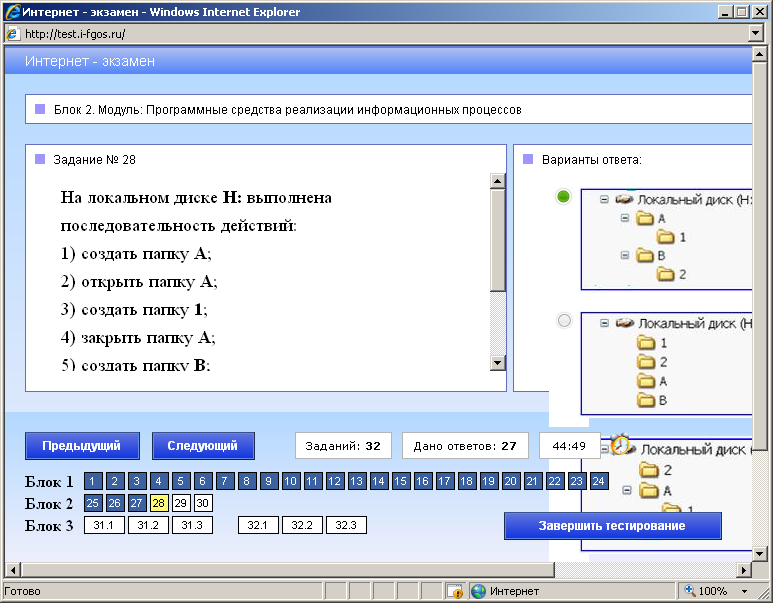The image size is (773, 603).
Task: Click the Задание № 28 heading
Action: click(x=95, y=160)
